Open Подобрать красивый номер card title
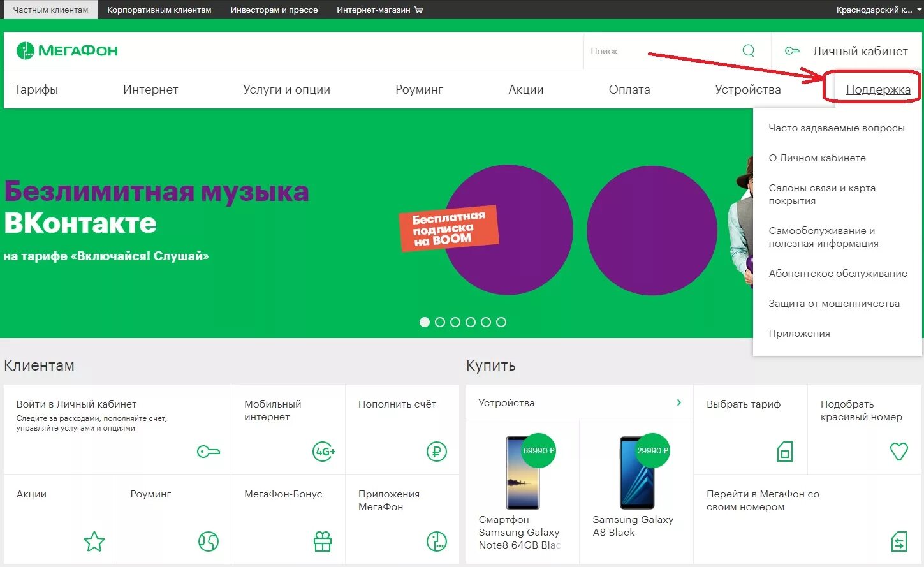 (x=862, y=411)
